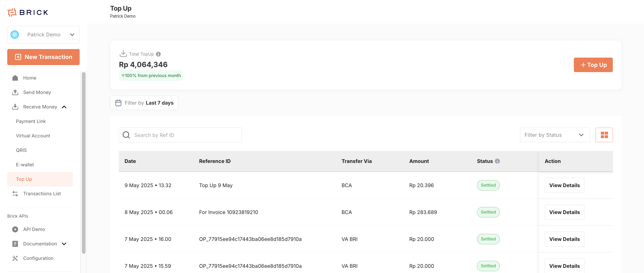Click the Configuration tools icon
This screenshot has height=273, width=644.
pos(15,258)
